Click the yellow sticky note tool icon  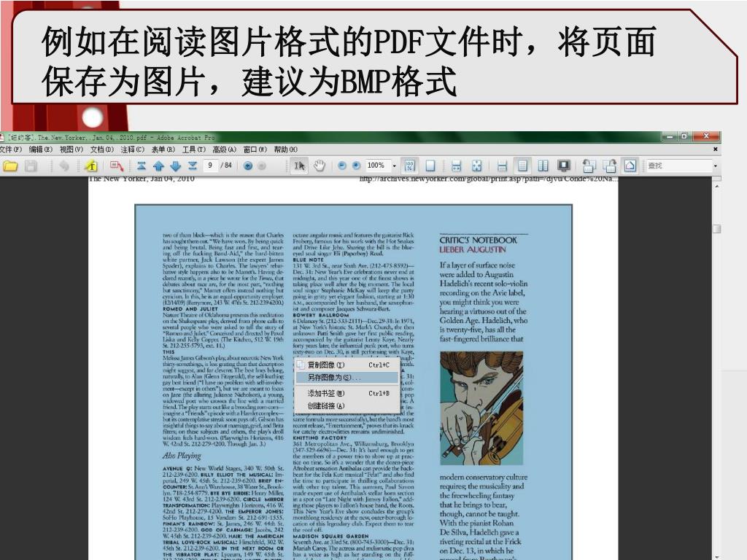pos(91,166)
